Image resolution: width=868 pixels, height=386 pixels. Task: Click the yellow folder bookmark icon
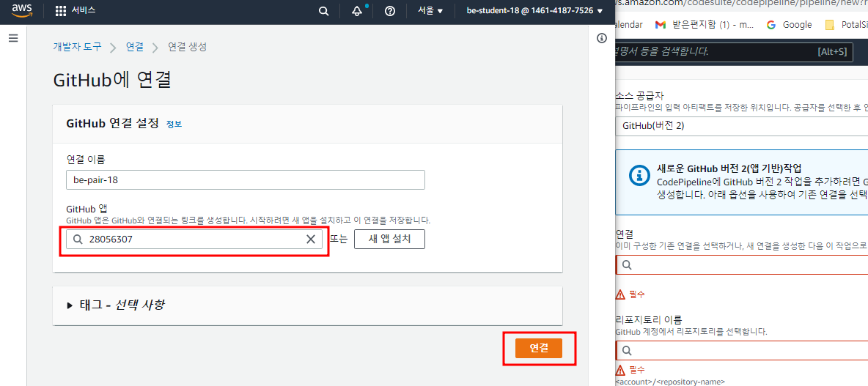pos(829,24)
